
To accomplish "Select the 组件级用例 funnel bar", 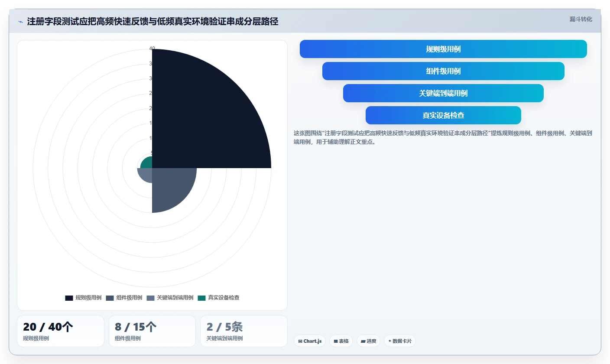I will (x=443, y=71).
